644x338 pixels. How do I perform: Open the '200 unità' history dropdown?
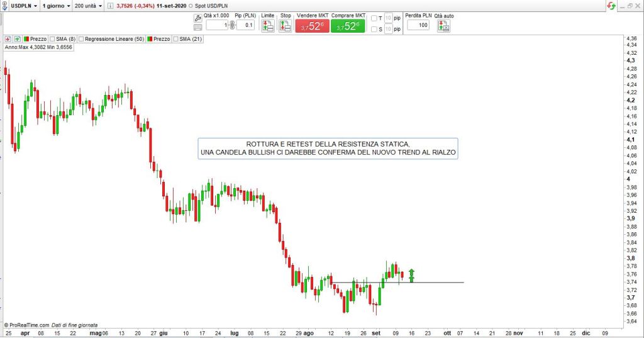88,6
